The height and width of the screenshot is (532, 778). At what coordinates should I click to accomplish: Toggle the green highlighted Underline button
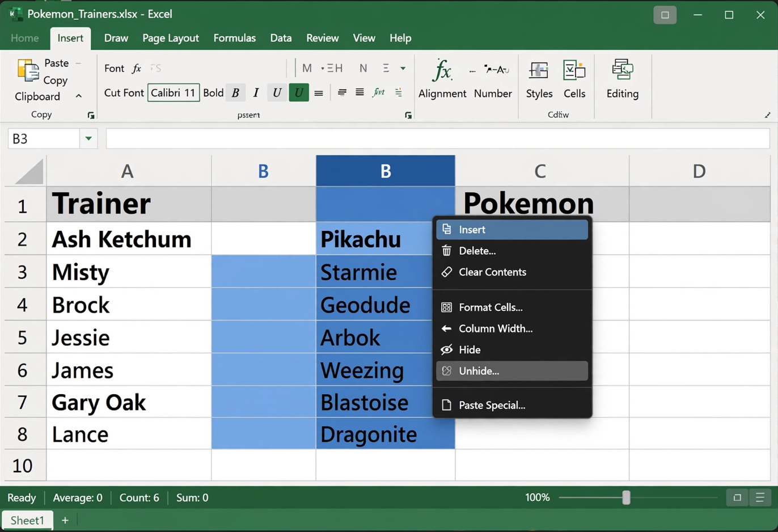298,92
